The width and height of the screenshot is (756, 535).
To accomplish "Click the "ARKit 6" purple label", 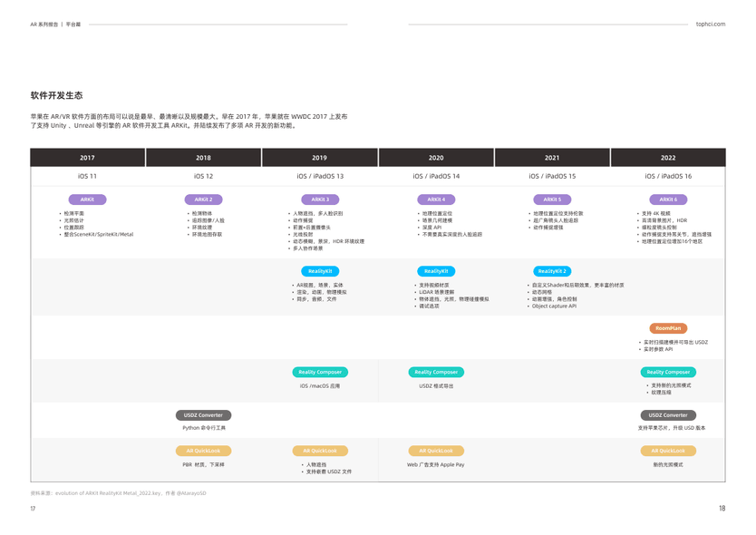I will point(668,199).
